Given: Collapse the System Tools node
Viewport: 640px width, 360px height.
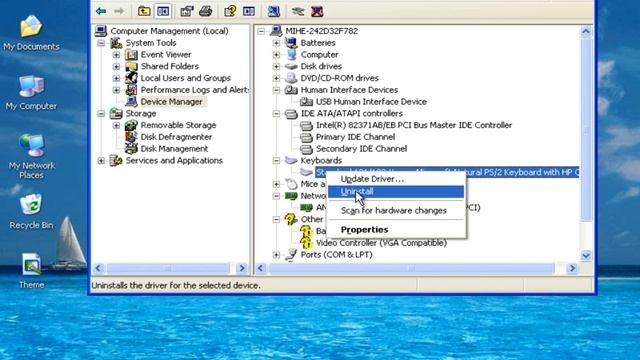Looking at the screenshot, I should pyautogui.click(x=101, y=43).
